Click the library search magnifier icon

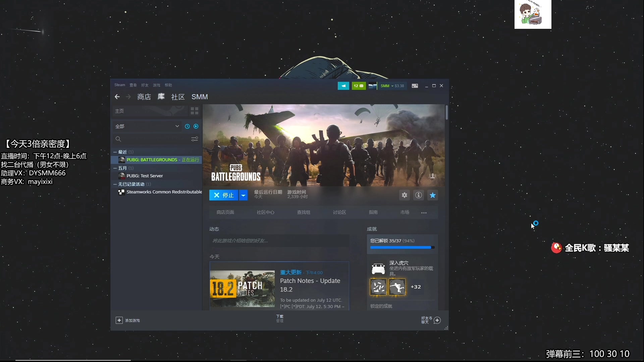(118, 139)
